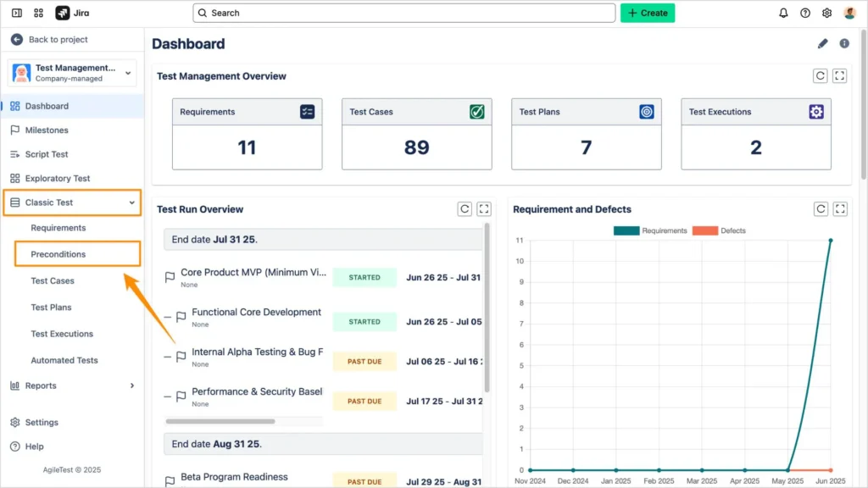Image resolution: width=868 pixels, height=488 pixels.
Task: Toggle the sidebar collapse icon
Action: click(17, 13)
